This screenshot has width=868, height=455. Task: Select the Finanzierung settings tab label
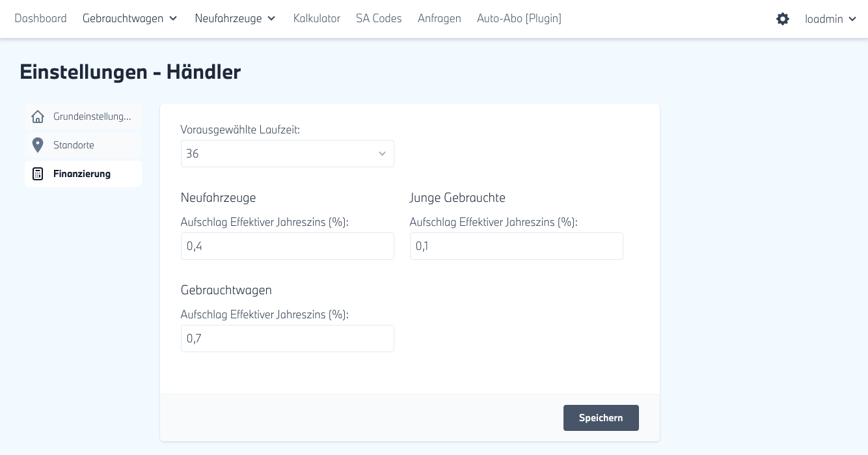click(x=82, y=174)
